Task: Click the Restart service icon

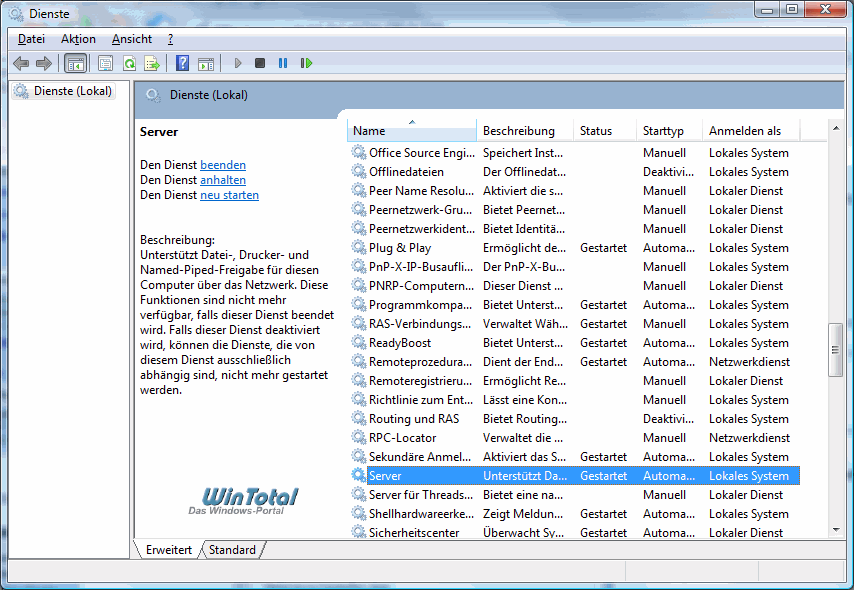Action: click(x=306, y=63)
